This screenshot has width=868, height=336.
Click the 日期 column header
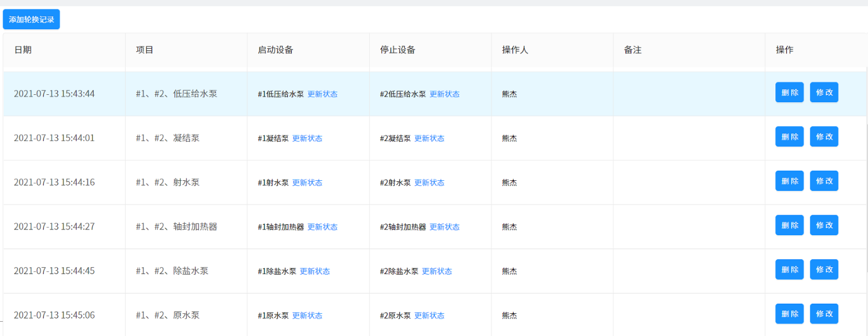tap(23, 50)
